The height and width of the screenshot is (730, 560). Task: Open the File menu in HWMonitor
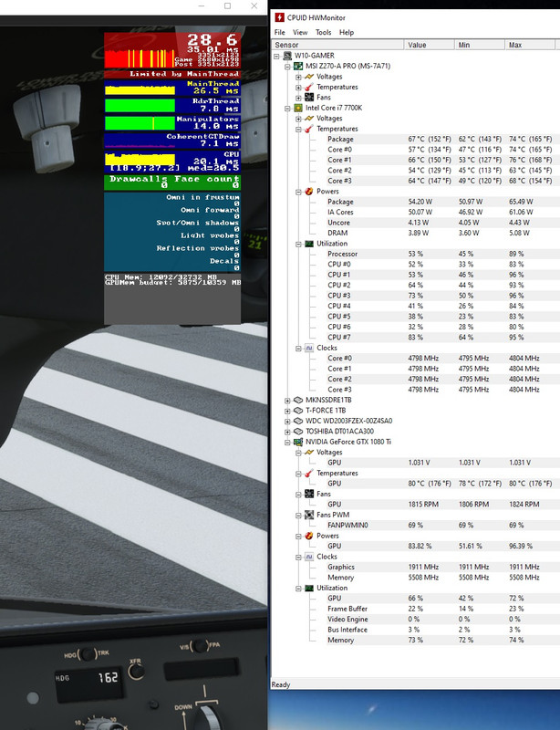(x=279, y=32)
